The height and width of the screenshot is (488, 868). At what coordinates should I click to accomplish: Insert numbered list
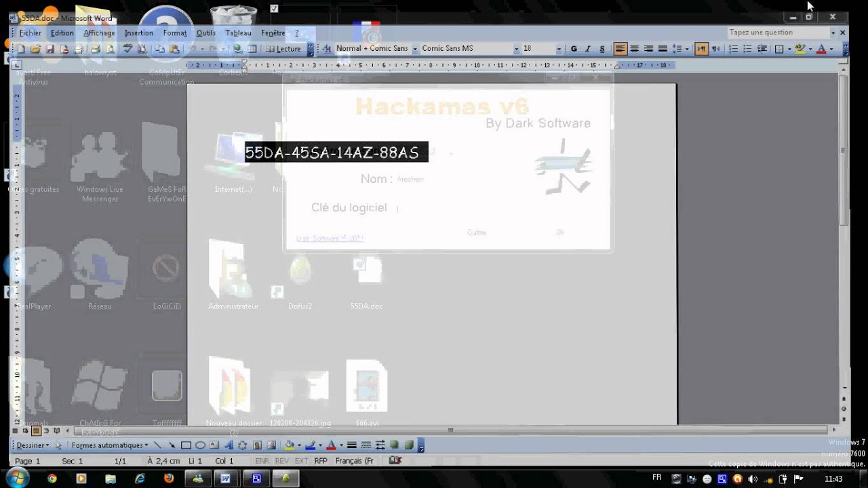[733, 49]
